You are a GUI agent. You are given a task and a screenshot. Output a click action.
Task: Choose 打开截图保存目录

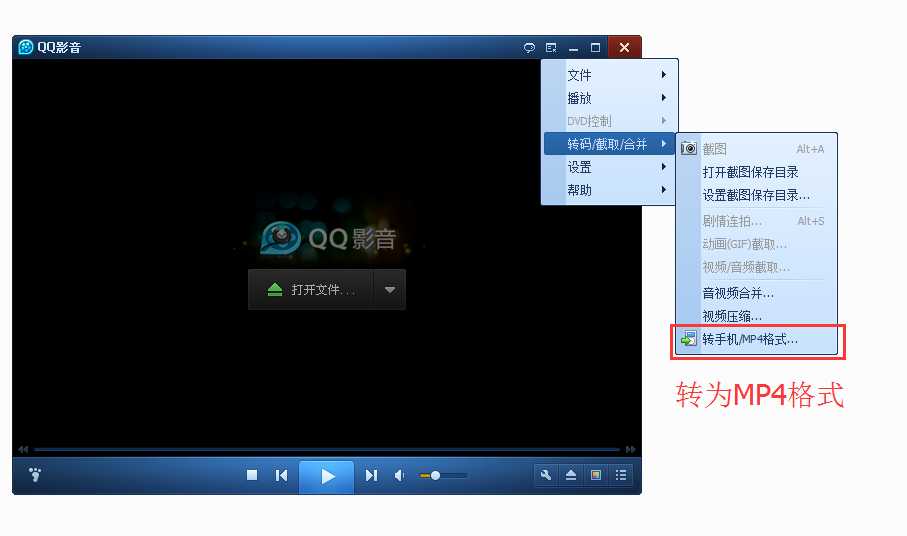pyautogui.click(x=757, y=172)
